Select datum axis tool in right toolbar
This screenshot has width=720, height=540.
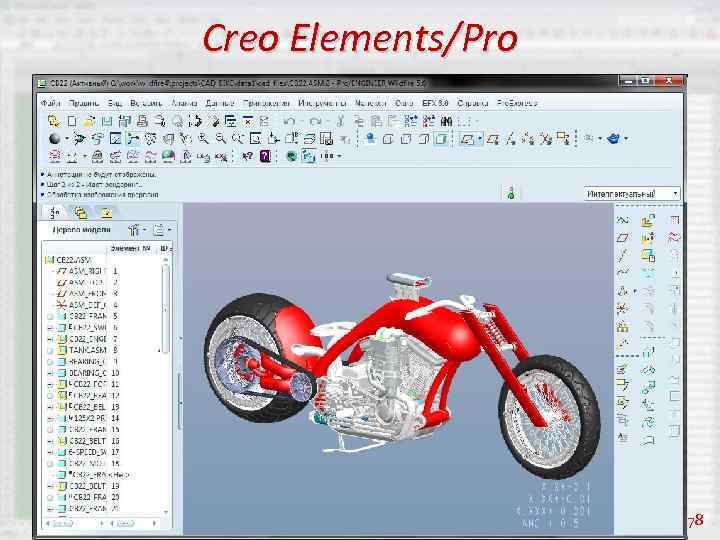pos(623,255)
